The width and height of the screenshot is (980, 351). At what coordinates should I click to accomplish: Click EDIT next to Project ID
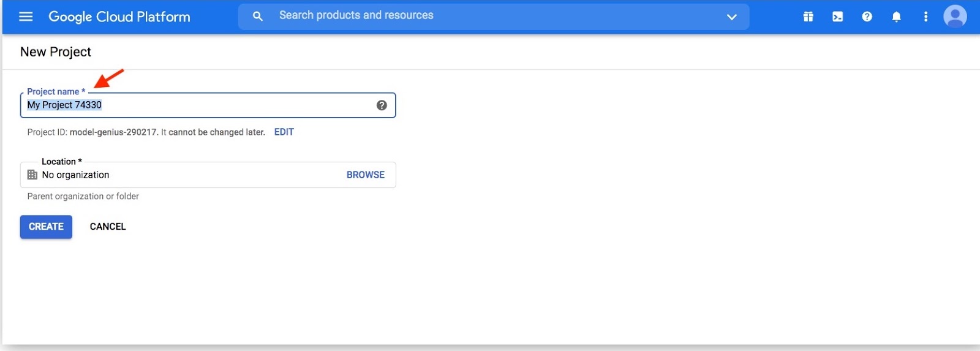coord(284,132)
